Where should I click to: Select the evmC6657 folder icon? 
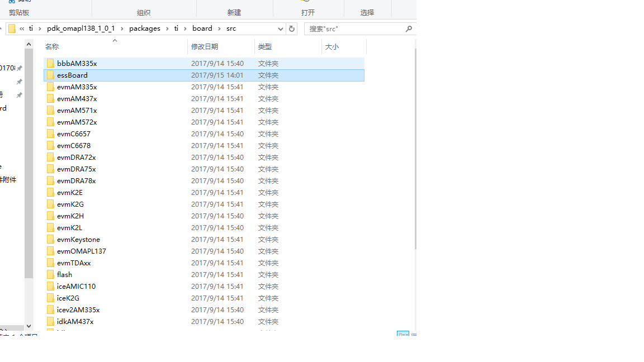pyautogui.click(x=50, y=134)
